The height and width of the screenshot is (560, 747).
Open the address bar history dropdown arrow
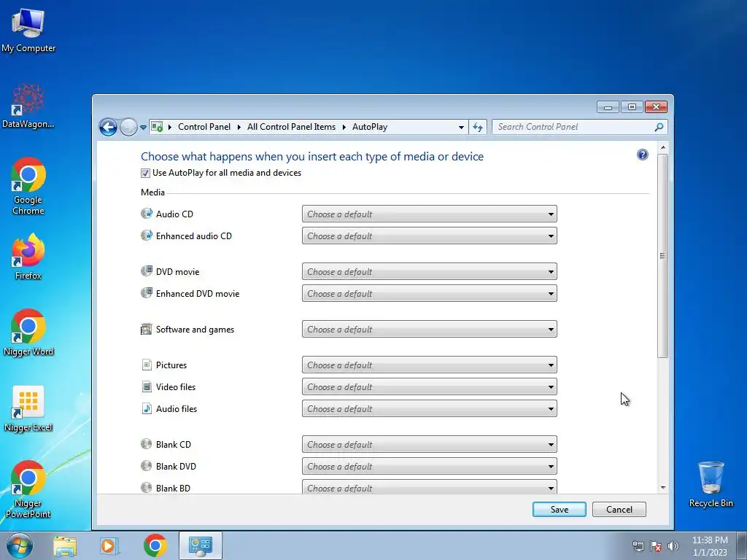pyautogui.click(x=461, y=127)
